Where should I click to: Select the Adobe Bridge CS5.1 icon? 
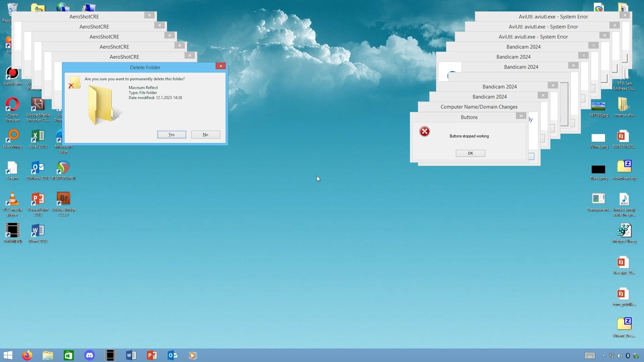(x=63, y=204)
